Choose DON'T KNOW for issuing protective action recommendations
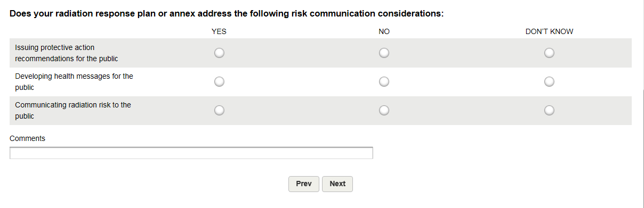 (549, 53)
